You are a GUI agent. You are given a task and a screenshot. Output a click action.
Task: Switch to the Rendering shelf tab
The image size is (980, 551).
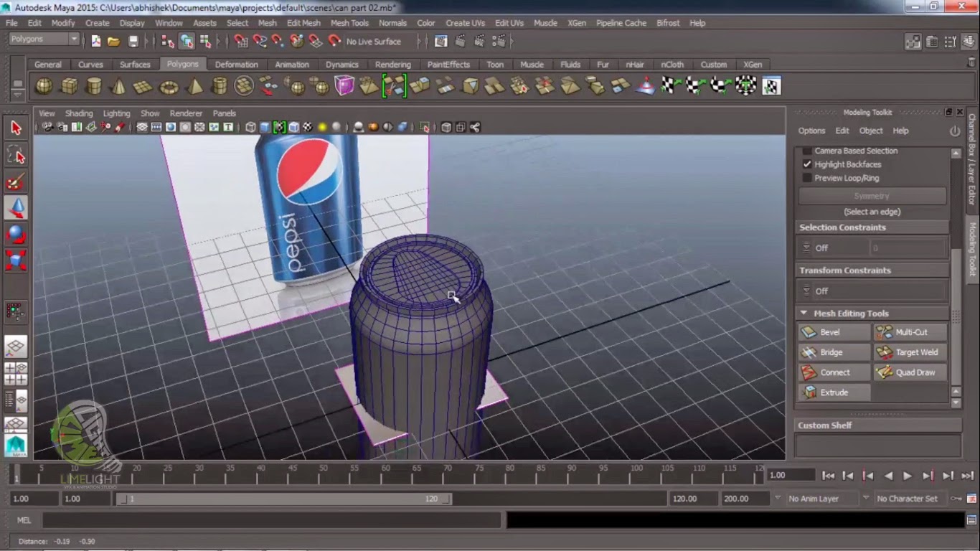tap(392, 65)
